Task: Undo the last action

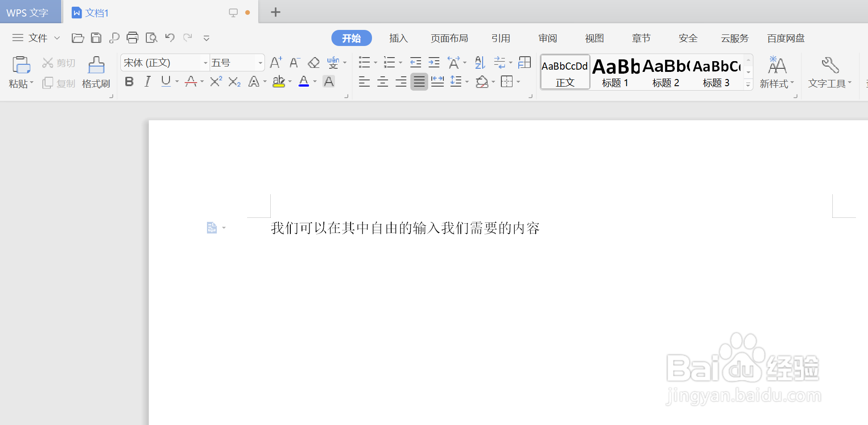Action: 170,38
